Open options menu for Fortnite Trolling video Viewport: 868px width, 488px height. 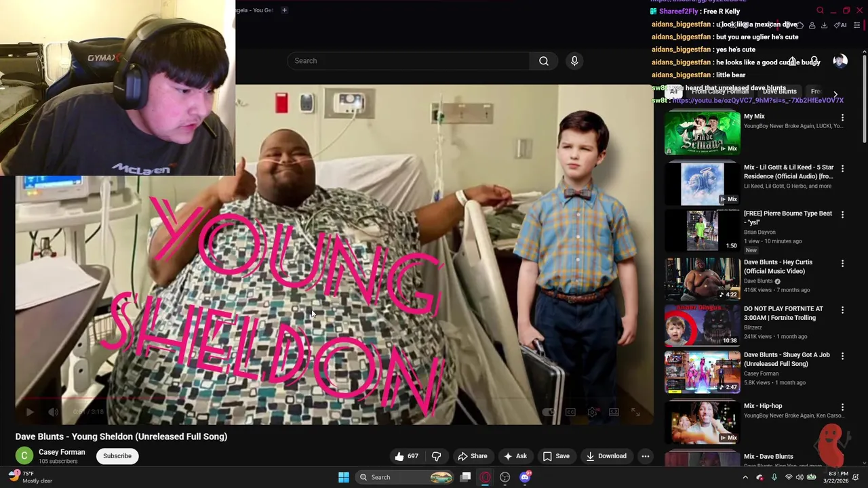click(x=842, y=310)
